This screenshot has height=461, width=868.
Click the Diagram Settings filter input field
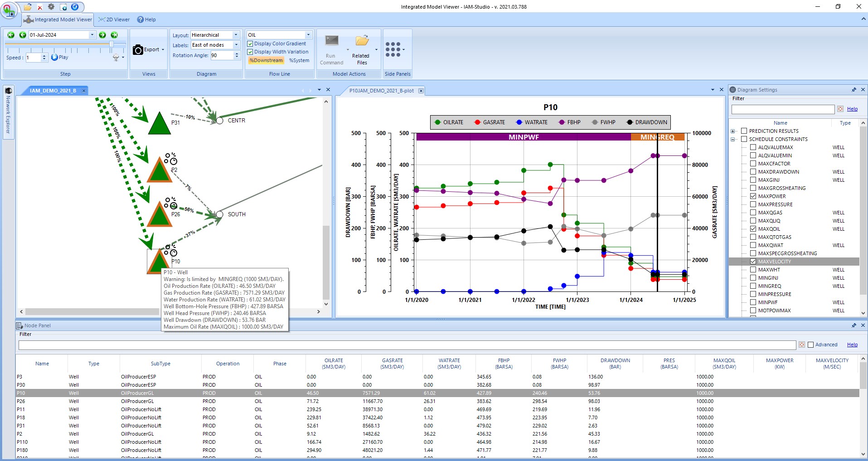783,109
